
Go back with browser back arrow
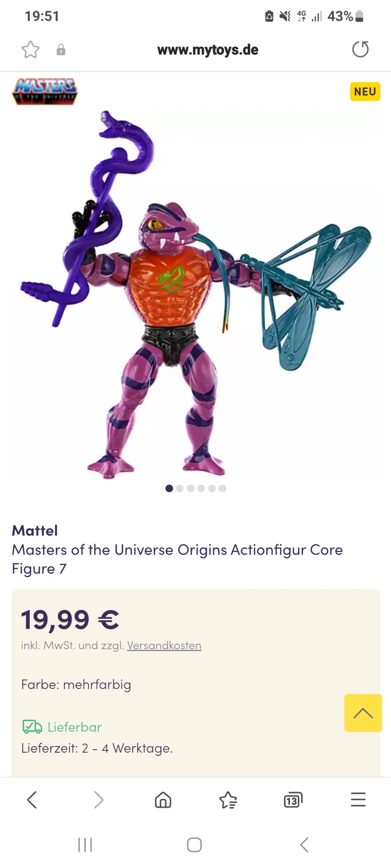tap(32, 800)
